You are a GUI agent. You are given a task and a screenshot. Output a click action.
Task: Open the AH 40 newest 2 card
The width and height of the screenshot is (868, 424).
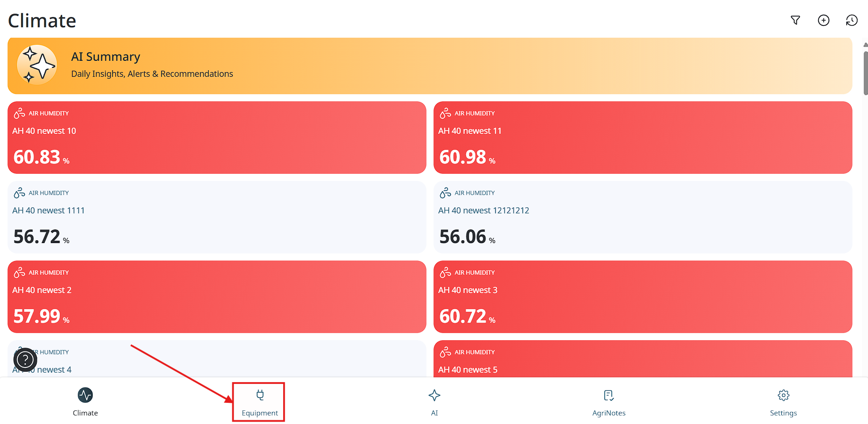217,297
